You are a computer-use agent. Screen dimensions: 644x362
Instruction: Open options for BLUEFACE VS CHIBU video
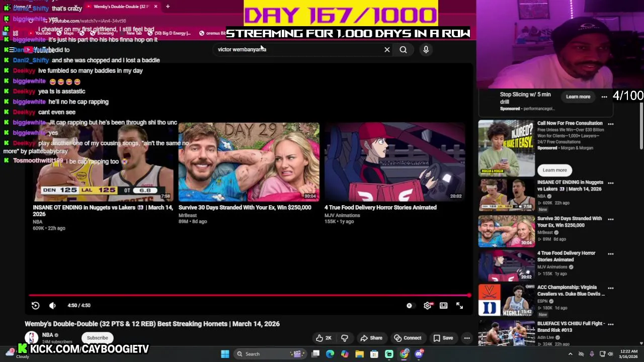point(610,324)
